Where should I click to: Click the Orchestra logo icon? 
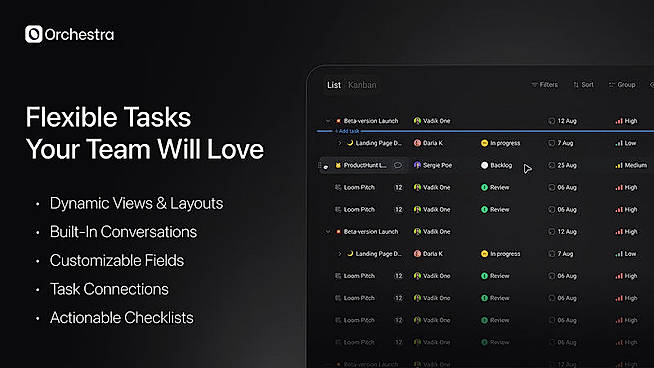pos(33,34)
